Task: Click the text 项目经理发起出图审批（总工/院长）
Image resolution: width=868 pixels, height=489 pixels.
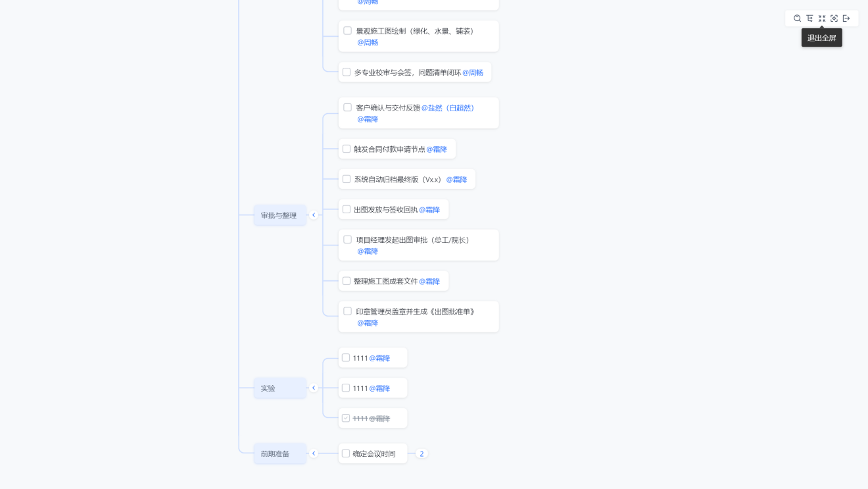Action: point(414,240)
